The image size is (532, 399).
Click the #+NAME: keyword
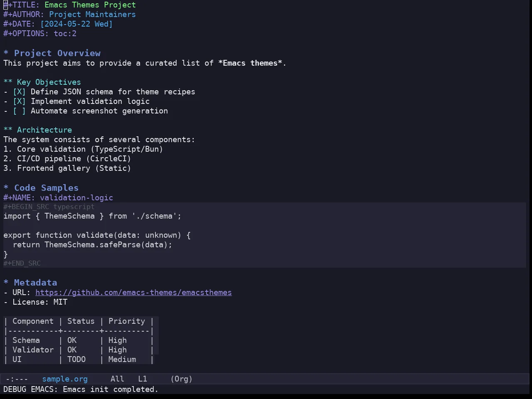coord(19,198)
